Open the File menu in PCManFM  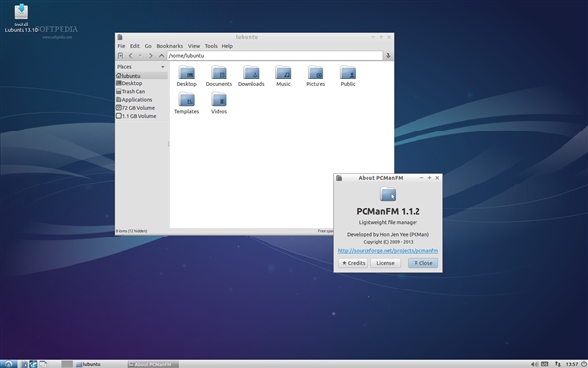122,46
